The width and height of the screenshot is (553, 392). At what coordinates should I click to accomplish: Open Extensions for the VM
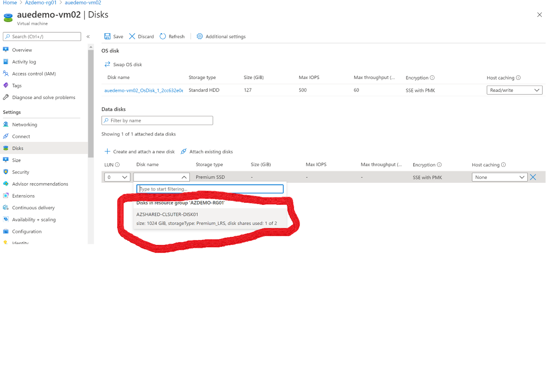point(23,196)
